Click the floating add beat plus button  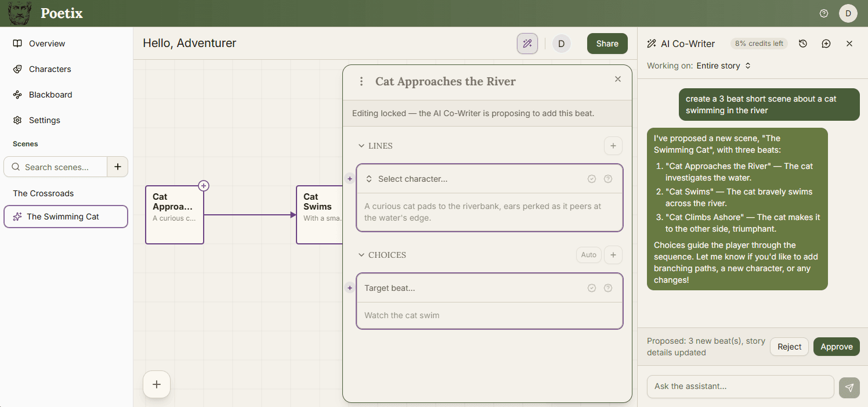(x=157, y=384)
